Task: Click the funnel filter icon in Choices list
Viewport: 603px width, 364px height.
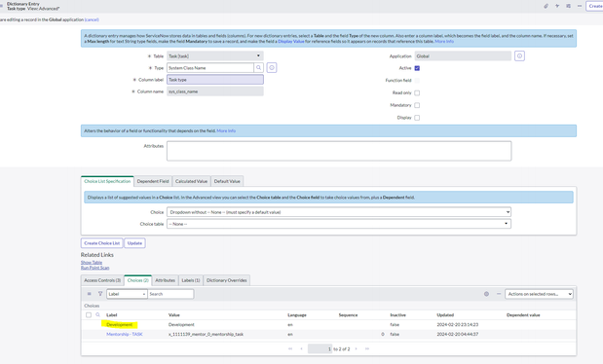Action: click(x=100, y=294)
